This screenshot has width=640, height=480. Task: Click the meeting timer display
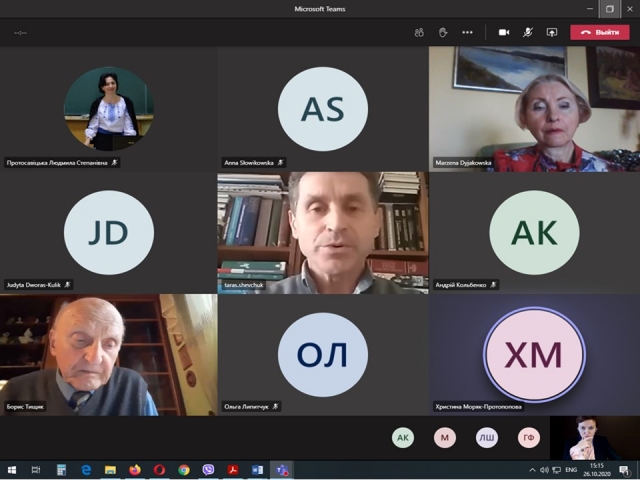click(x=20, y=33)
